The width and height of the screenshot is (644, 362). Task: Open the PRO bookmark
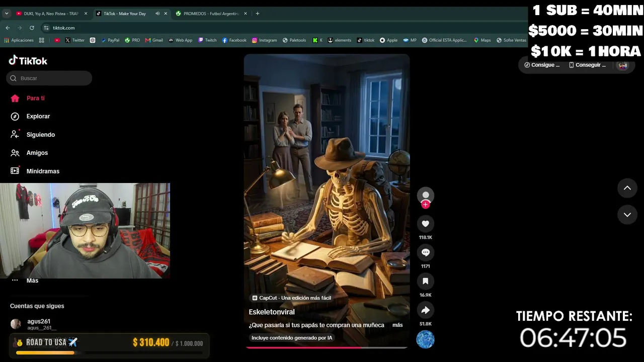click(132, 40)
